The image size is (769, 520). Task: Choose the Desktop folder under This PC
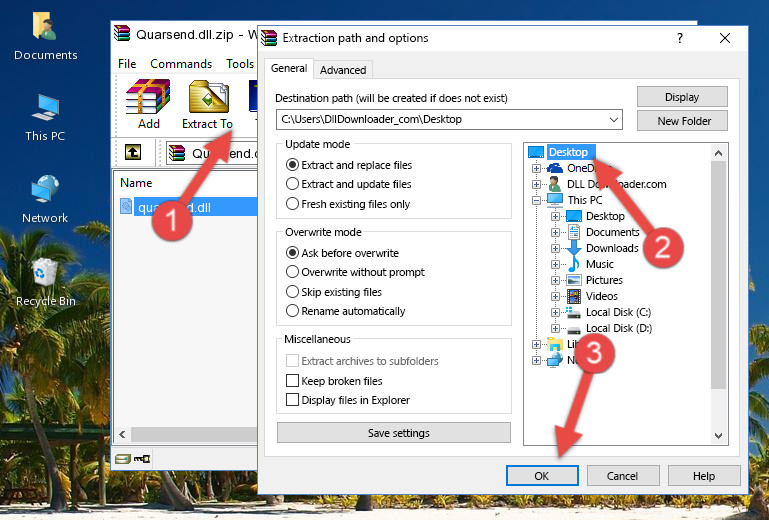tap(605, 216)
